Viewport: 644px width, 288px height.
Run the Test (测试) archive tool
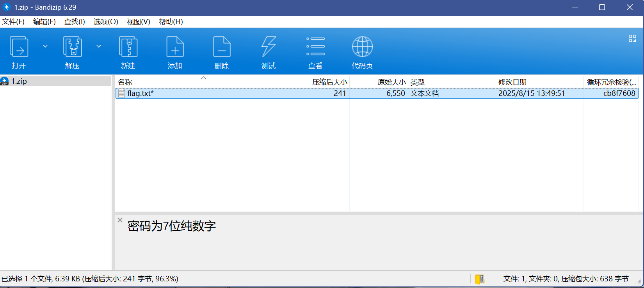click(269, 48)
